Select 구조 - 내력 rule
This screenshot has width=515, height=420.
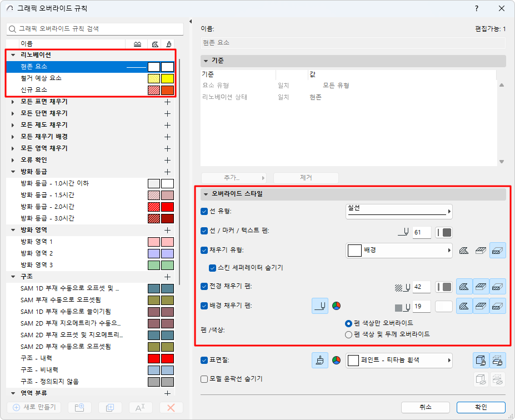point(91,358)
